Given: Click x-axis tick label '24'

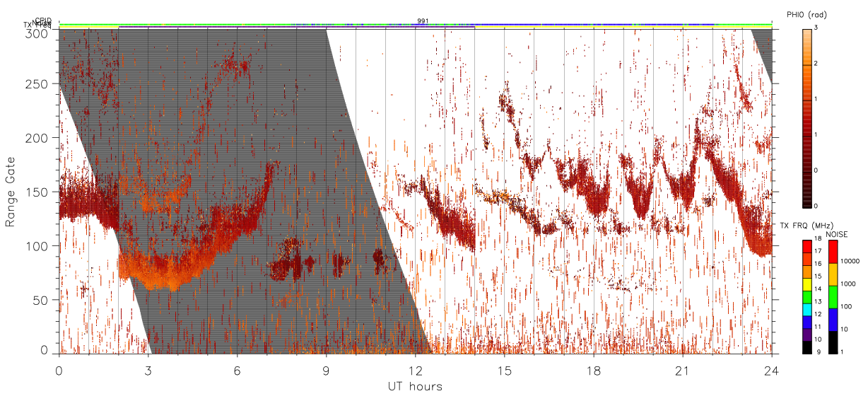Looking at the screenshot, I should point(772,371).
